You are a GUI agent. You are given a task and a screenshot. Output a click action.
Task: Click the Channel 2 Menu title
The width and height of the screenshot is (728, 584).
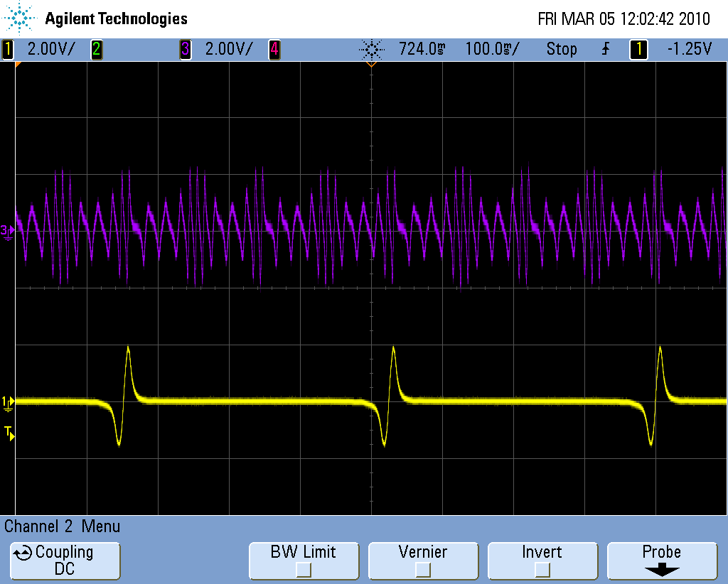click(63, 526)
